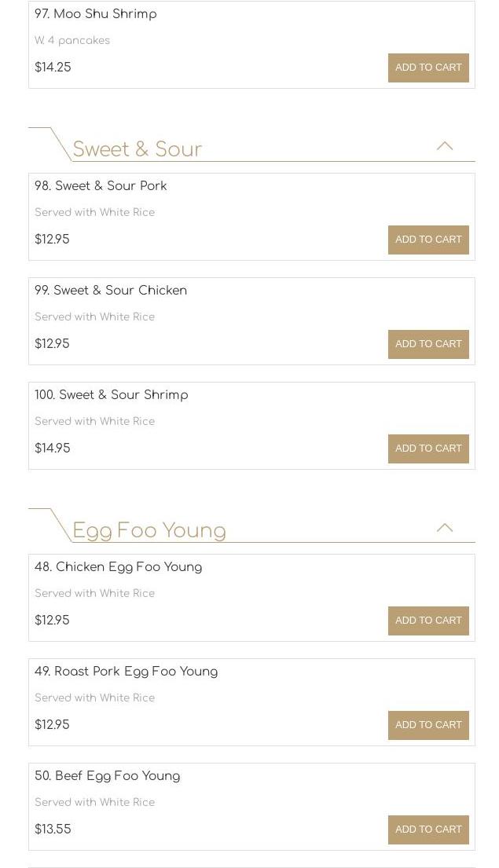Viewport: 499px width, 868px height.
Task: Collapse the Egg Foo Young section chevron
Action: pos(445,528)
